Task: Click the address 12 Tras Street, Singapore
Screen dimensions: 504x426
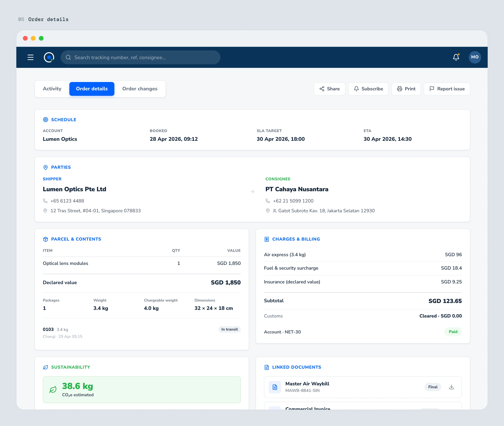Action: [x=95, y=211]
